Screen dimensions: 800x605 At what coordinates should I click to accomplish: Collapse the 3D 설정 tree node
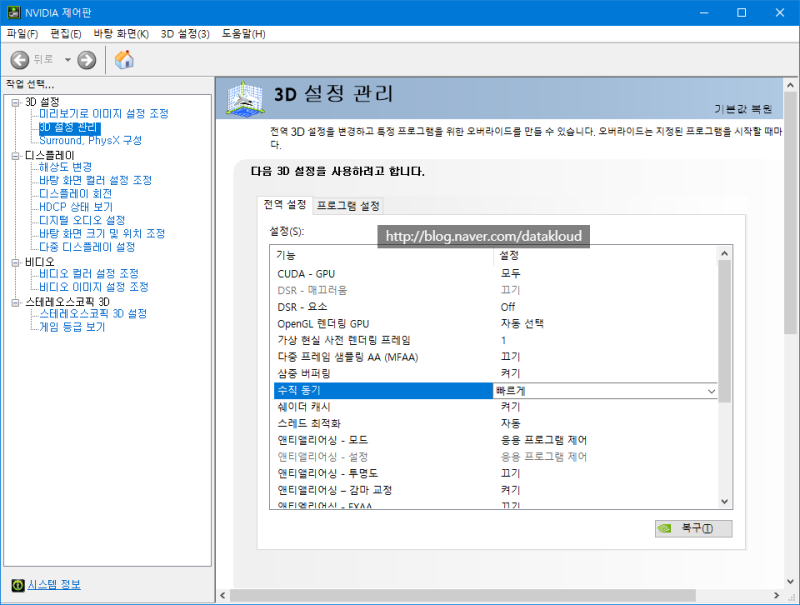(x=16, y=103)
